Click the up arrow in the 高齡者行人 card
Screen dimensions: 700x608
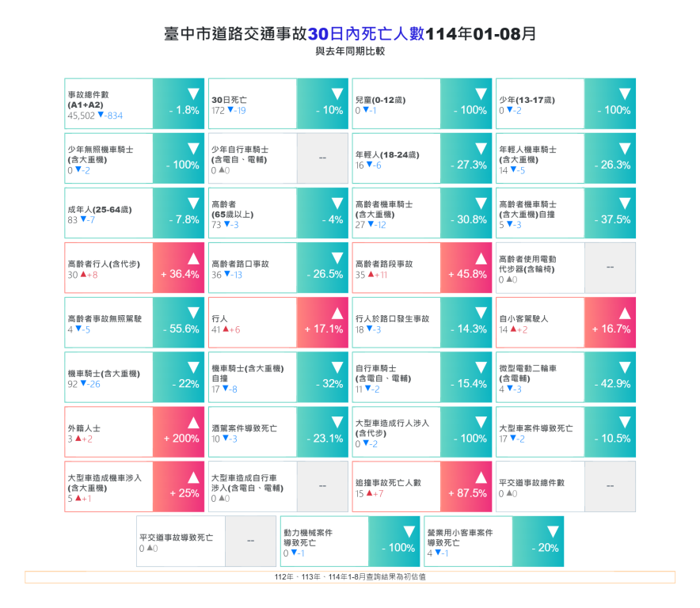point(193,257)
